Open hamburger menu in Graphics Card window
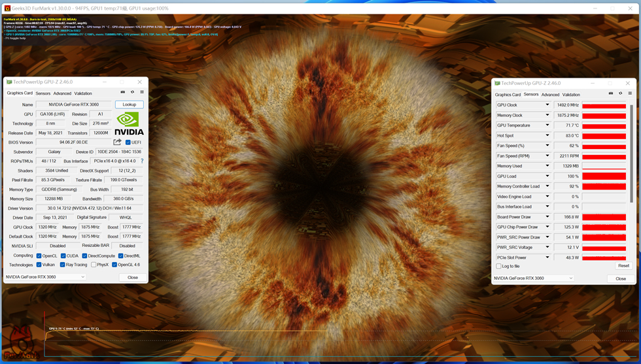This screenshot has height=364, width=641. [142, 92]
